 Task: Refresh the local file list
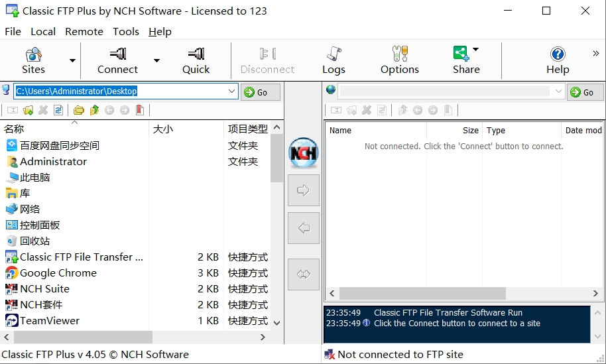[x=58, y=110]
